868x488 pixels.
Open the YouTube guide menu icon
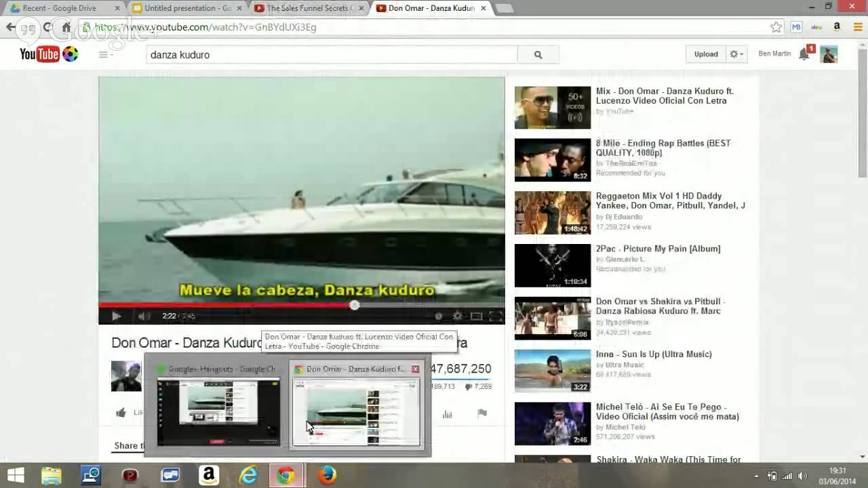[x=103, y=54]
